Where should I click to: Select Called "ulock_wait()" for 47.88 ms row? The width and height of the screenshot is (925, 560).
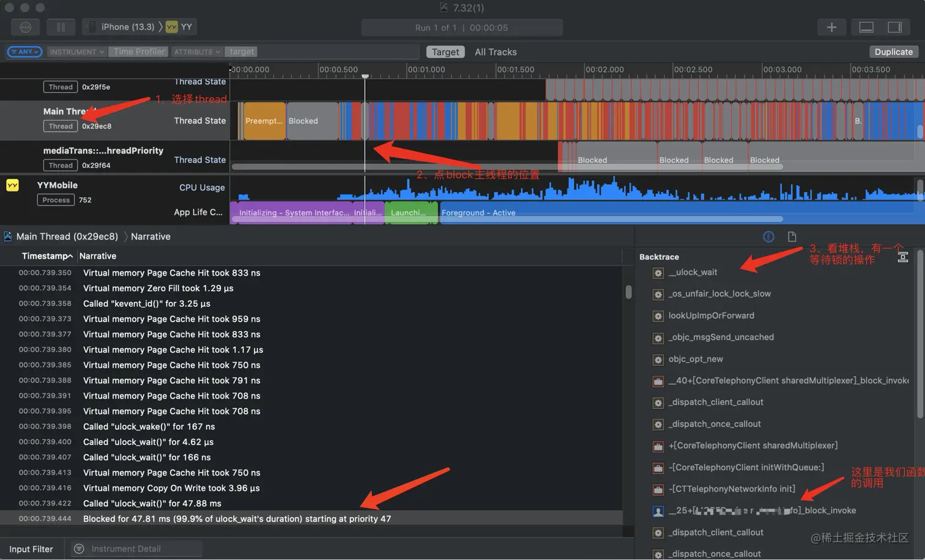point(311,503)
